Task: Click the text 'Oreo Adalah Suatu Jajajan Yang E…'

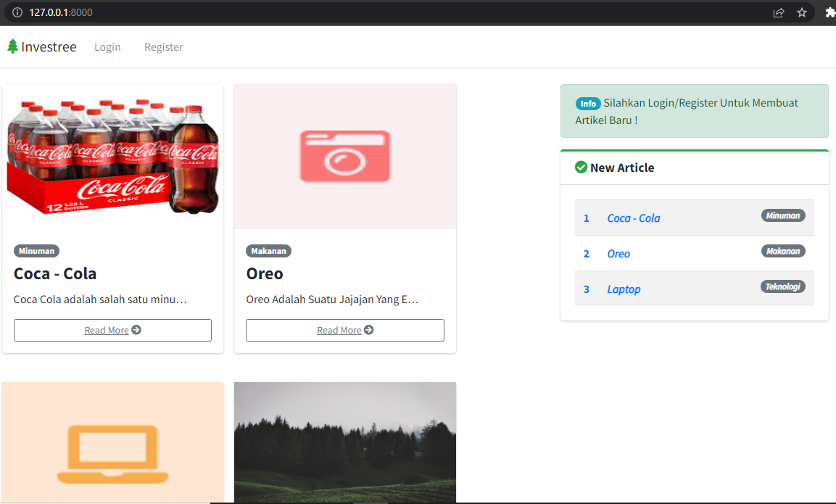Action: click(332, 299)
